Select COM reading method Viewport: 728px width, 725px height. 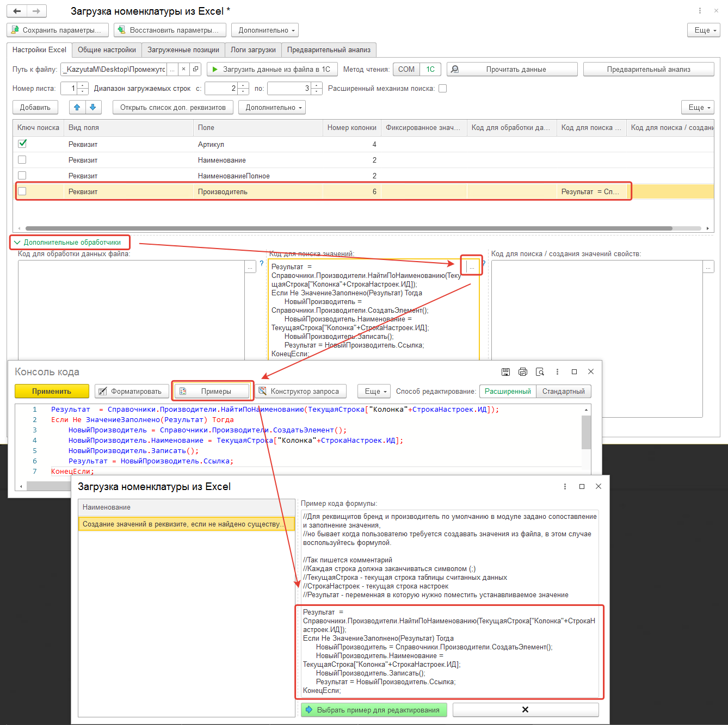pyautogui.click(x=406, y=69)
